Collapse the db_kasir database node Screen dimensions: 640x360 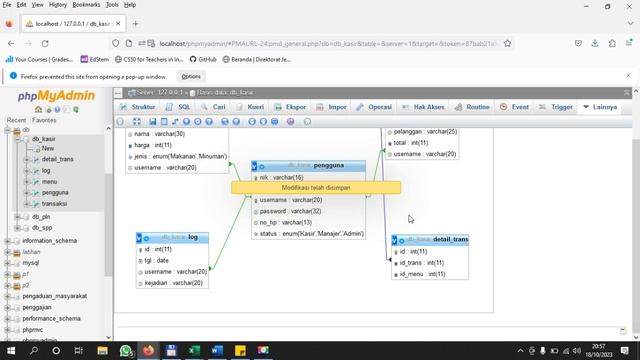click(x=18, y=139)
